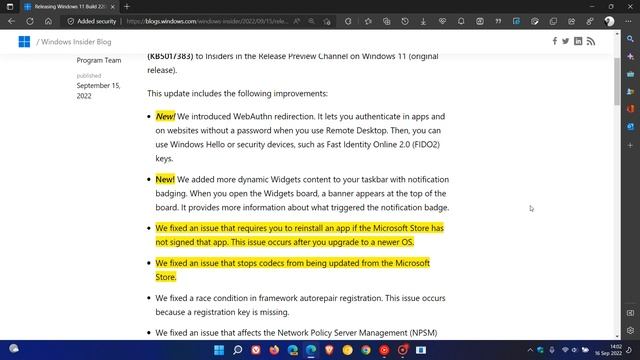Click the race condition autorepair bullet text
Viewport: 640px width, 360px height.
point(300,305)
